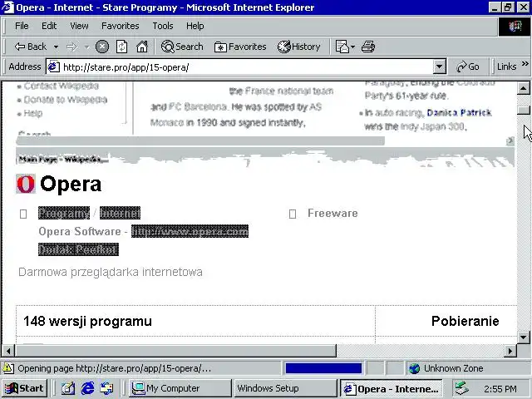Click the Forward arrow toolbar button
Image resolution: width=532 pixels, height=399 pixels.
(x=71, y=47)
